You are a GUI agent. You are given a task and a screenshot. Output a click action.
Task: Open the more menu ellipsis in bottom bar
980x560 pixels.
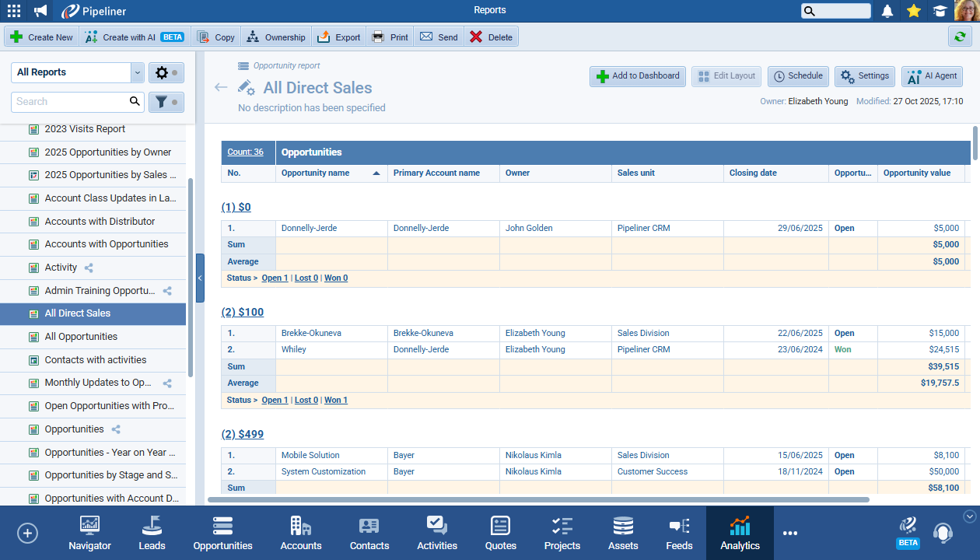(x=790, y=533)
